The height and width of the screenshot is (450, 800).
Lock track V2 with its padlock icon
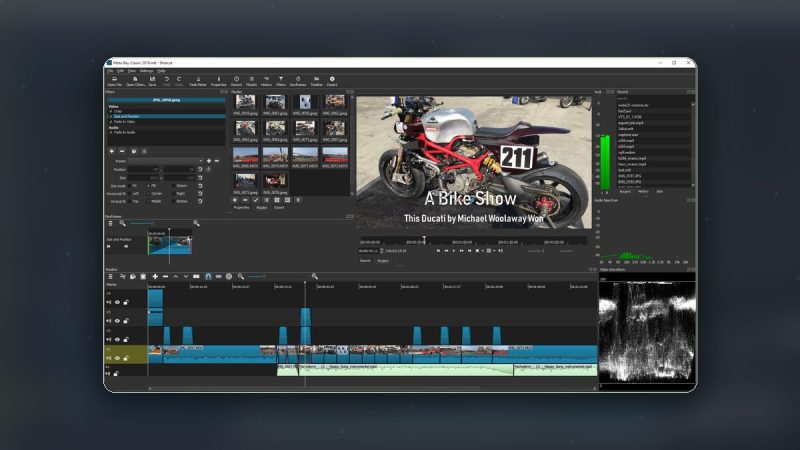tap(126, 339)
